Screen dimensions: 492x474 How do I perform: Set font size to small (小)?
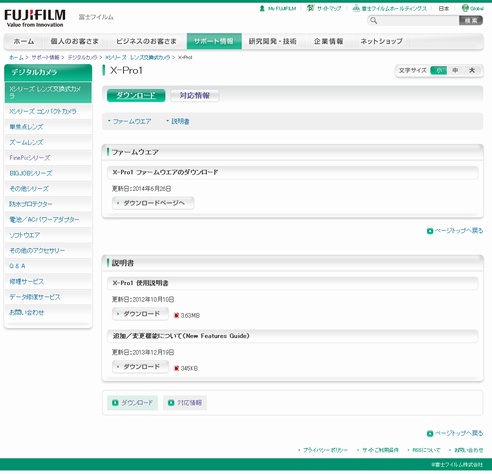click(x=439, y=70)
